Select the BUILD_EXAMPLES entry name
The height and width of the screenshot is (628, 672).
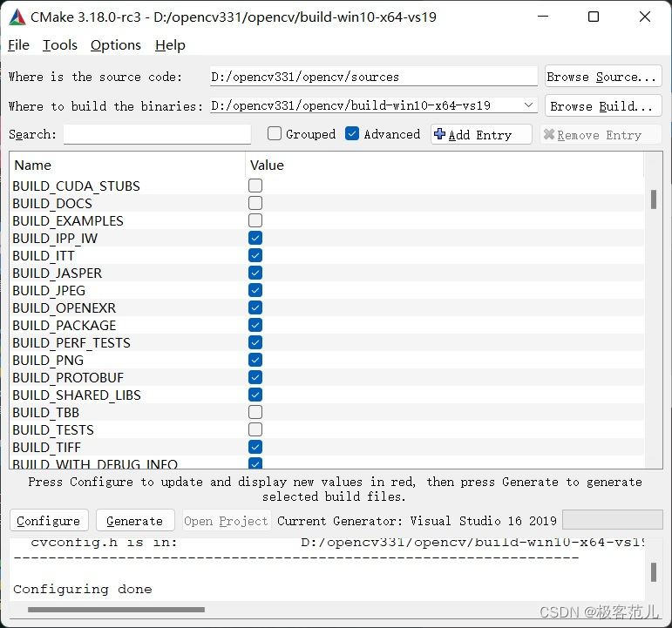(x=68, y=221)
